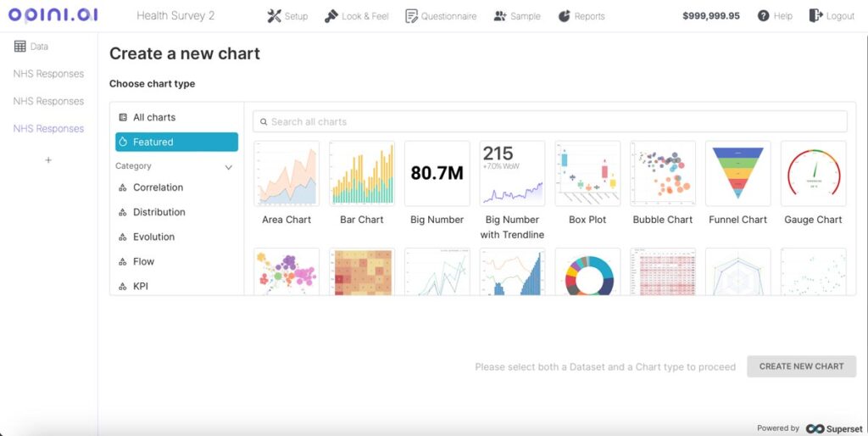Screen dimensions: 868x436
Task: Click the search magnifier icon
Action: point(264,122)
